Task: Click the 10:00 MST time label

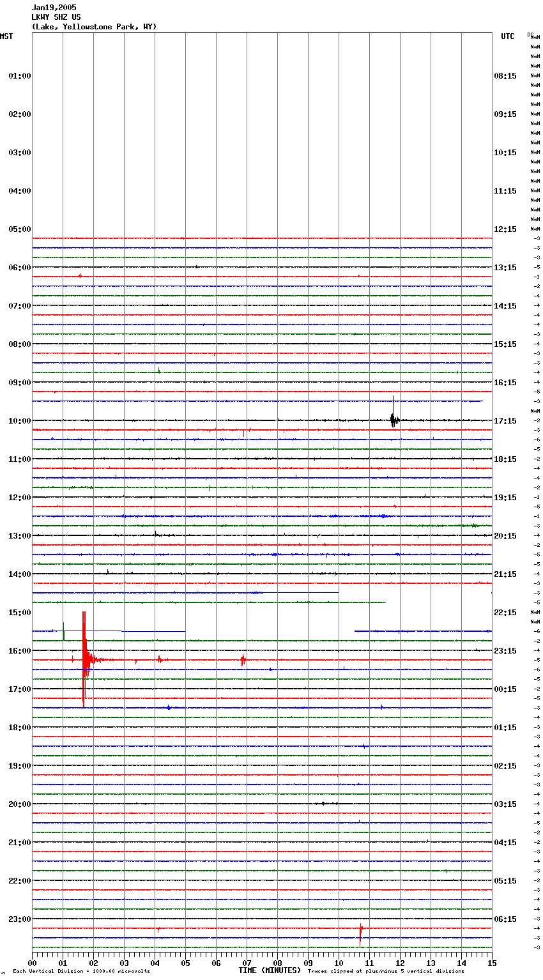Action: pyautogui.click(x=20, y=421)
